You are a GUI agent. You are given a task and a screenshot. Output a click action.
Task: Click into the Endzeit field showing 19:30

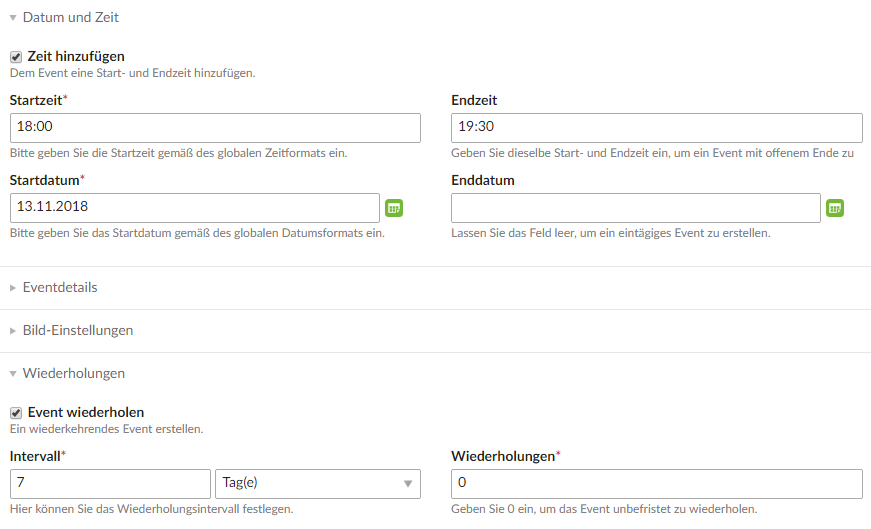click(x=657, y=128)
